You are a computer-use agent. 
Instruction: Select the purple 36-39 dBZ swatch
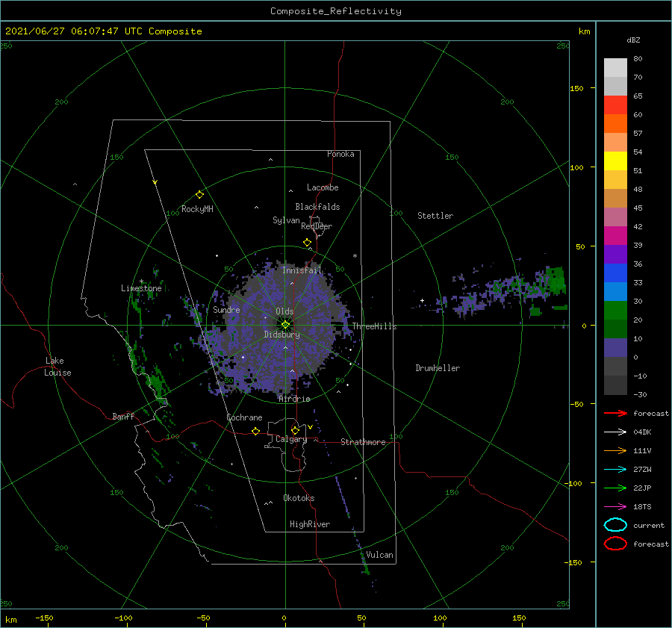pos(615,255)
